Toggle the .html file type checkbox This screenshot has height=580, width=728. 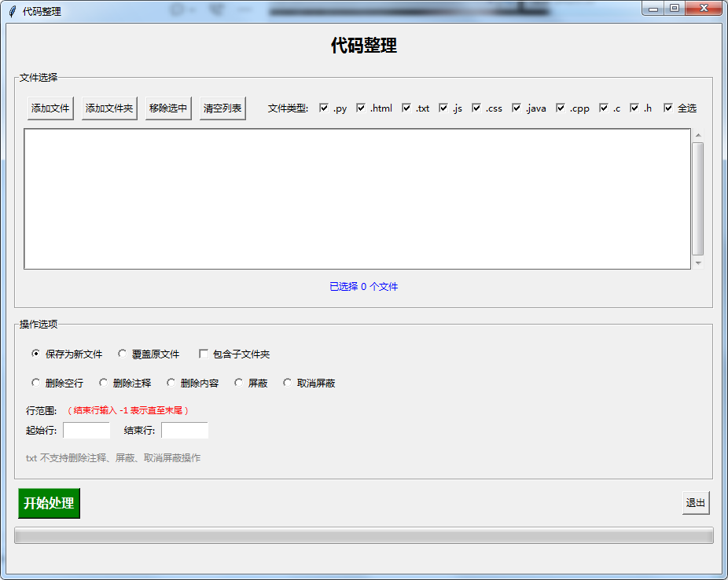361,108
